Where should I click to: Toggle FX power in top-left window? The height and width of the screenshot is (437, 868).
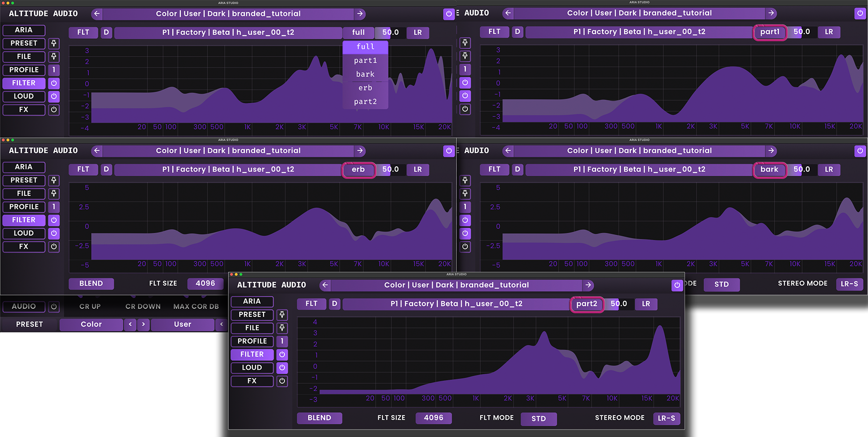click(x=54, y=110)
